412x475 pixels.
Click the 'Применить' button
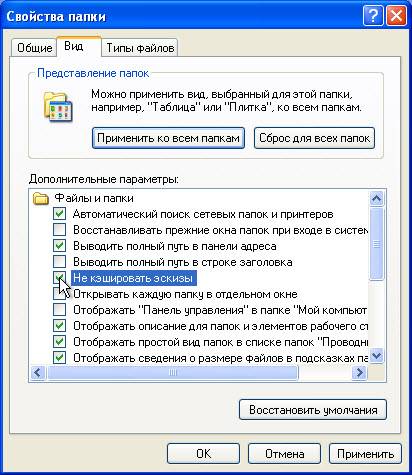tap(365, 453)
